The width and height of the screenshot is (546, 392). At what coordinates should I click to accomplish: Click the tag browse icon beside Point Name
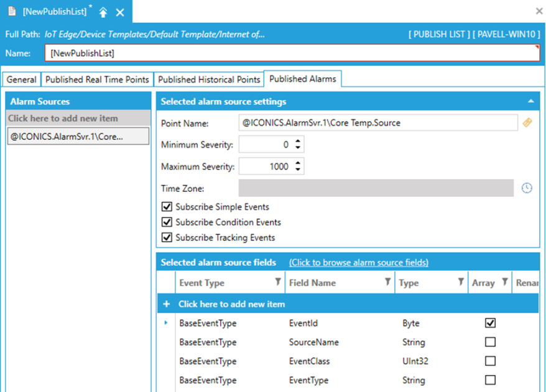tap(527, 123)
